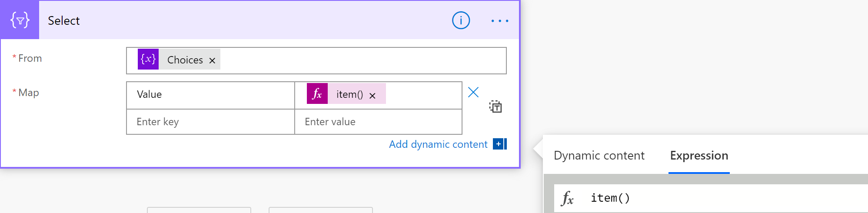The width and height of the screenshot is (868, 213).
Task: Click the plus icon beside Add dynamic content
Action: coord(499,144)
